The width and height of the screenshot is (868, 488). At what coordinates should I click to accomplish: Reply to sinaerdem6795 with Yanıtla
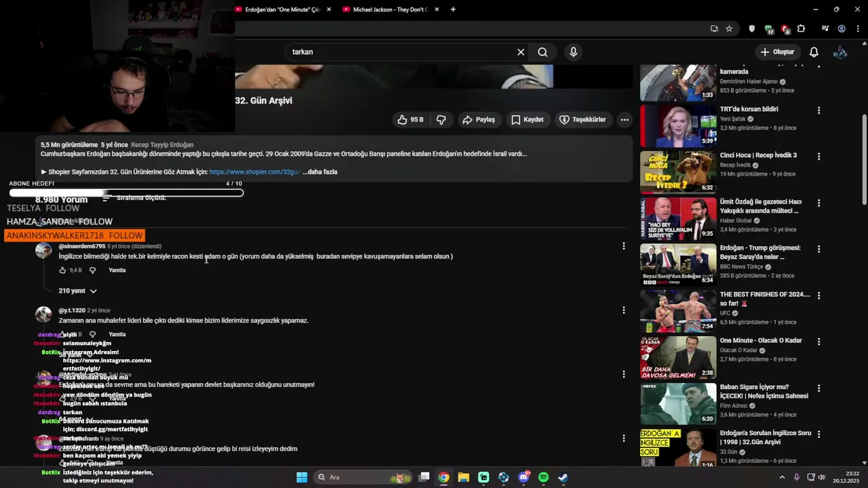click(117, 270)
